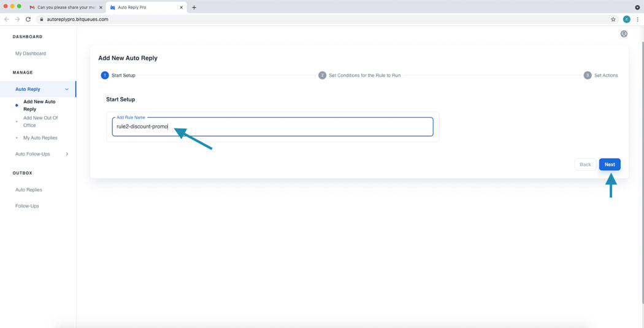Open Auto Replies under Outbox

point(28,190)
